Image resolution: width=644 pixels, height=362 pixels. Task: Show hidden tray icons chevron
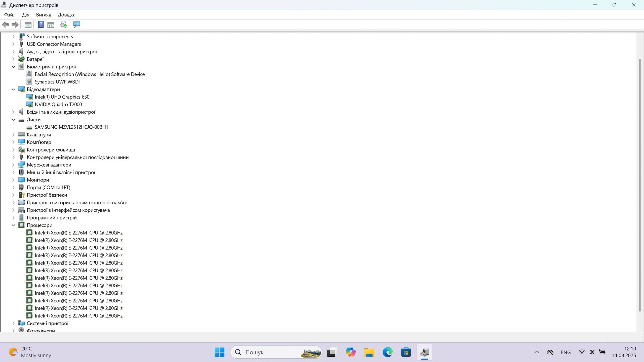(x=536, y=352)
